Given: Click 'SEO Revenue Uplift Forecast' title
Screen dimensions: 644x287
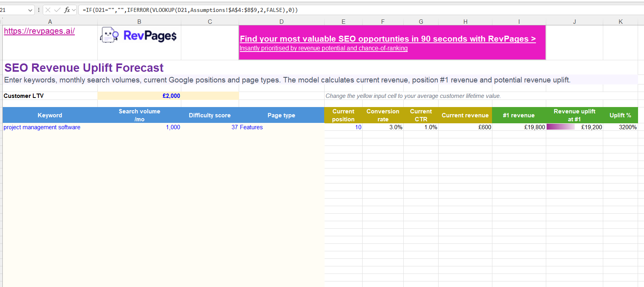Looking at the screenshot, I should coord(84,68).
